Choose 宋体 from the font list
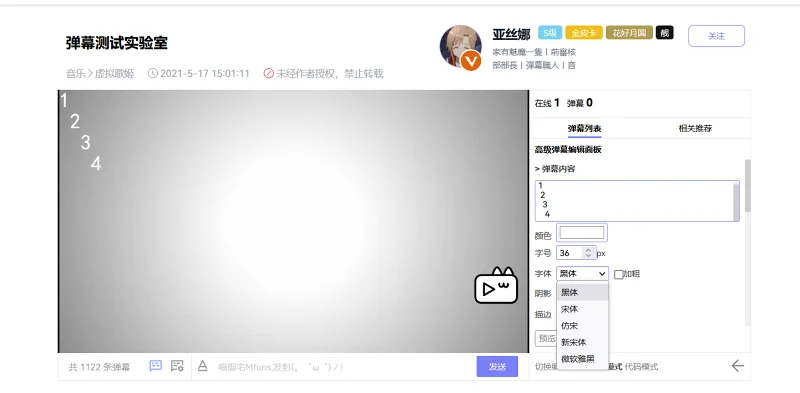800x393 pixels. [582, 309]
